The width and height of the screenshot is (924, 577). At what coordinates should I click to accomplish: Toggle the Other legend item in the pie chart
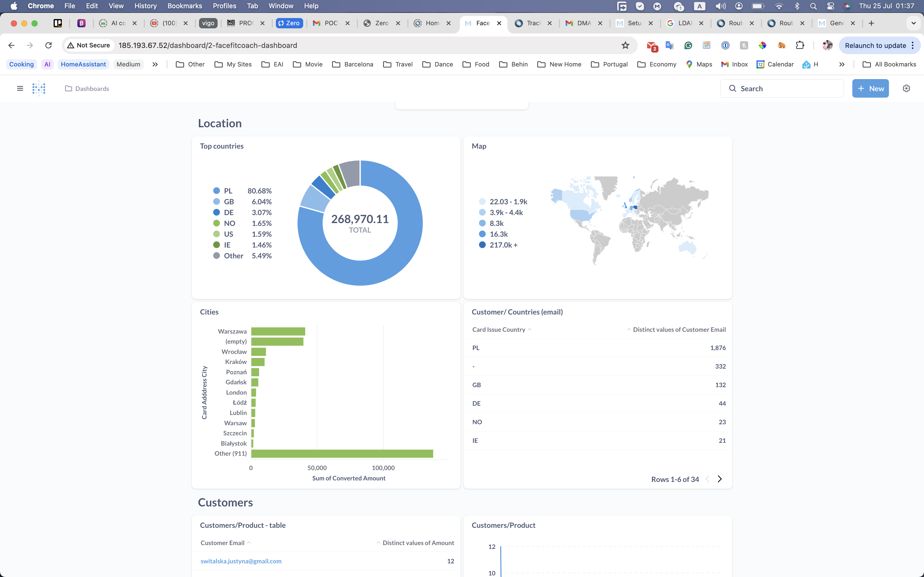pos(233,256)
